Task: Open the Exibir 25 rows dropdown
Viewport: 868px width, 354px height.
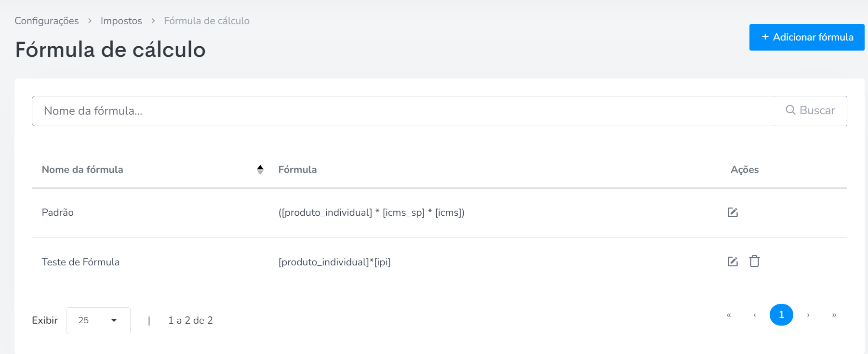Action: pyautogui.click(x=98, y=320)
